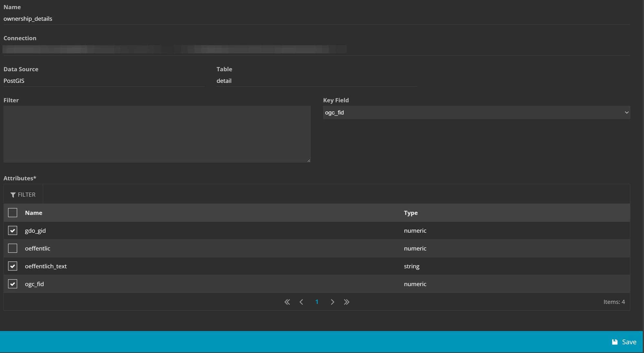Uncheck the oeffentlich_text attribute checkbox
Image resolution: width=644 pixels, height=353 pixels.
coord(13,266)
